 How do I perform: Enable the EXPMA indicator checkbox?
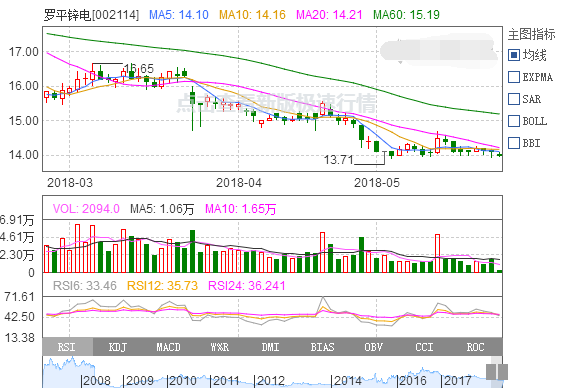(x=514, y=77)
